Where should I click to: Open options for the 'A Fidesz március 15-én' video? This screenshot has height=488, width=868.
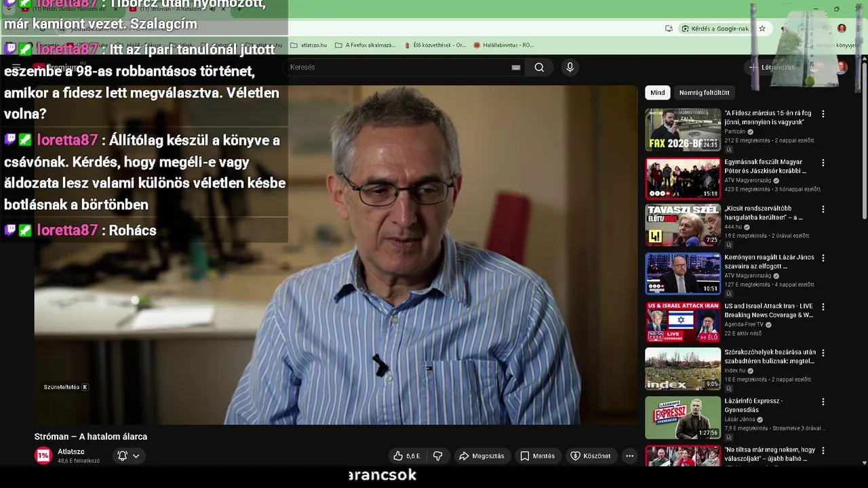tap(823, 115)
